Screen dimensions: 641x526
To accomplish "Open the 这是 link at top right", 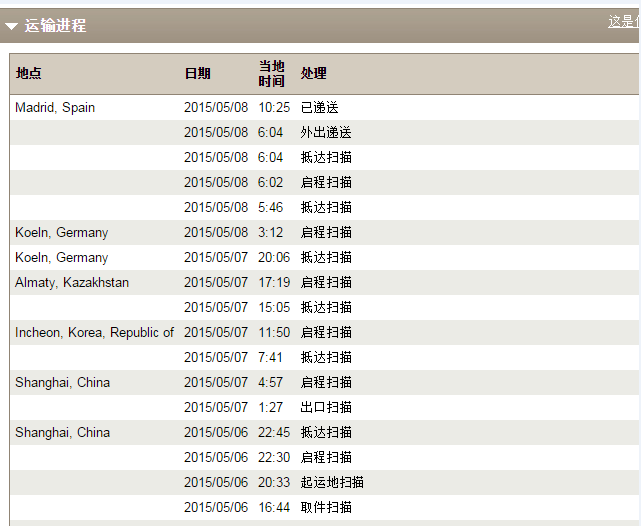I will [623, 21].
